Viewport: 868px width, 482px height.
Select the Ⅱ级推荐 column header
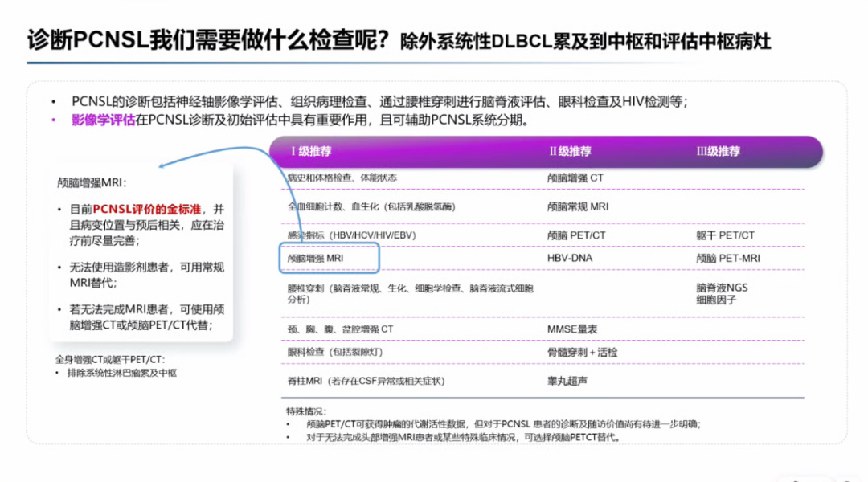570,151
